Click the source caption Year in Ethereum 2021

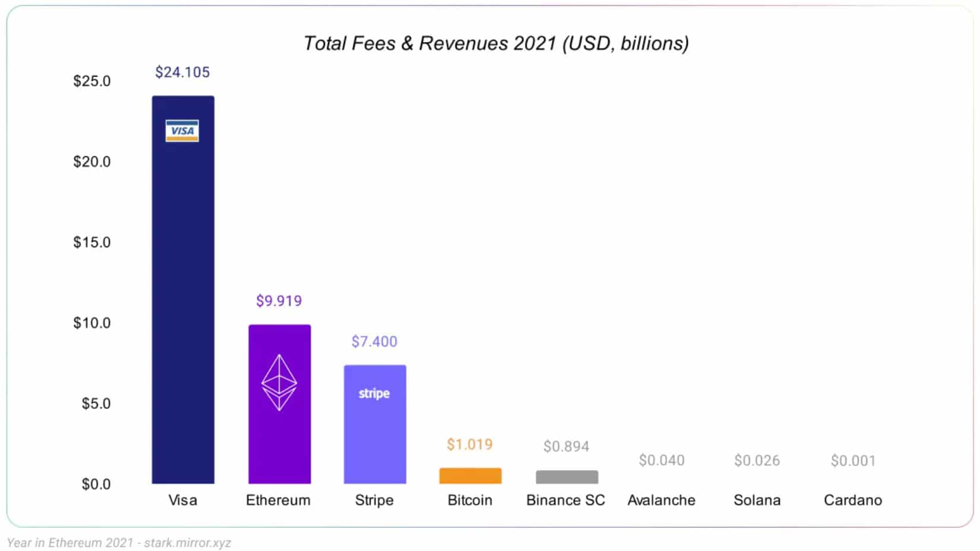119,543
